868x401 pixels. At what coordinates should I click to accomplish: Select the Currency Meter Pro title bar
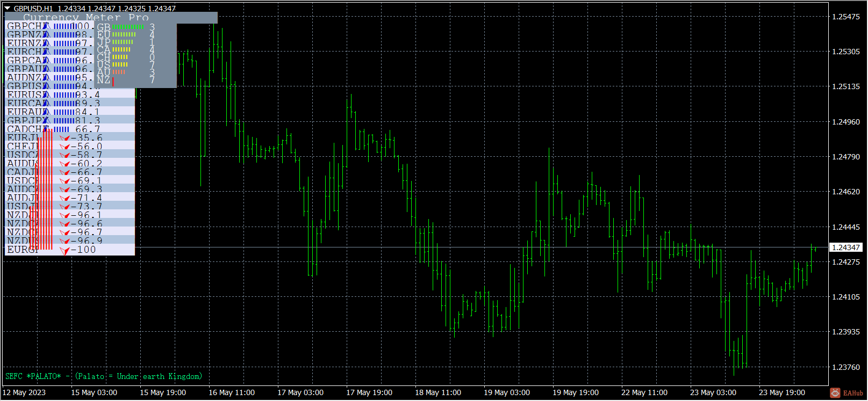tap(111, 17)
